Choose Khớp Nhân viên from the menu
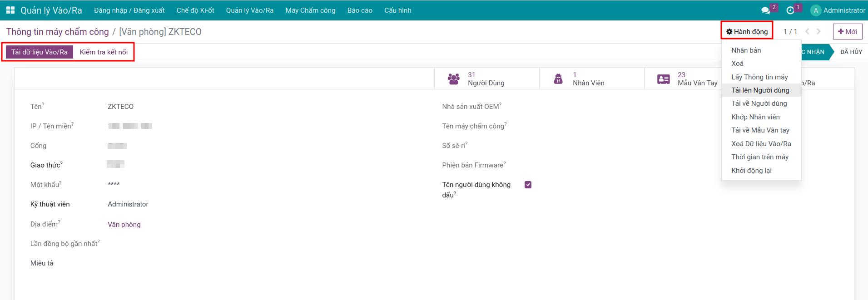This screenshot has width=868, height=300. (x=755, y=117)
